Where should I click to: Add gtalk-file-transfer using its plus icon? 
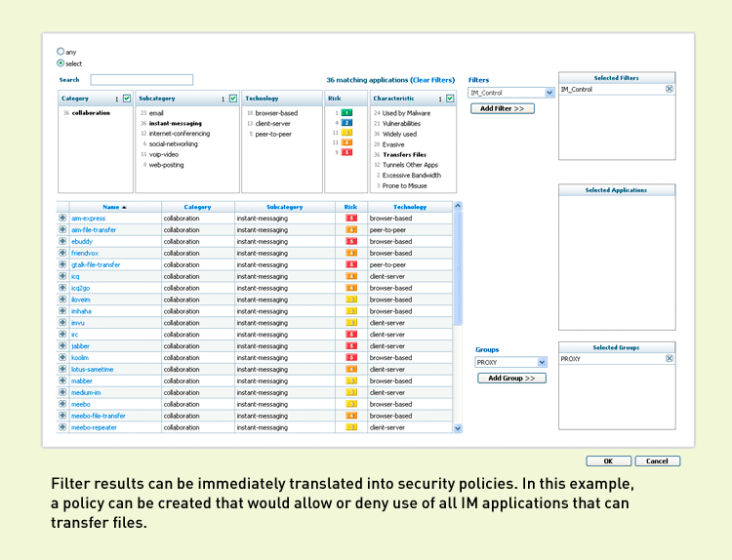[62, 264]
